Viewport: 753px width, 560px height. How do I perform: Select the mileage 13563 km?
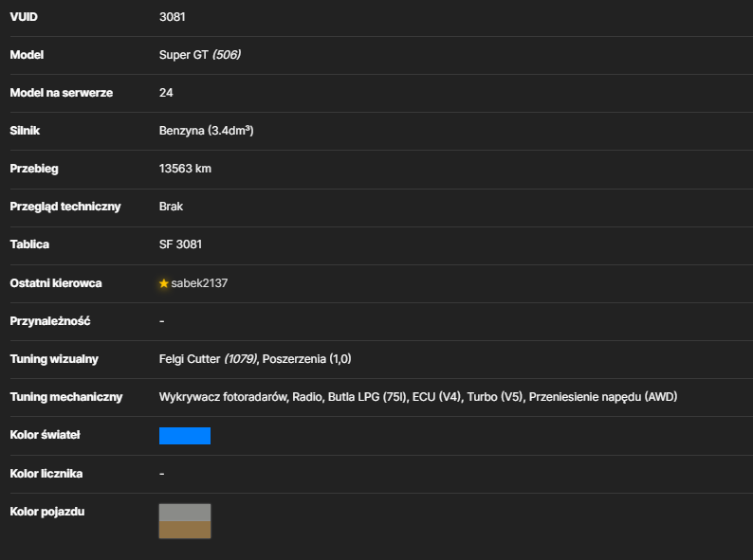185,169
